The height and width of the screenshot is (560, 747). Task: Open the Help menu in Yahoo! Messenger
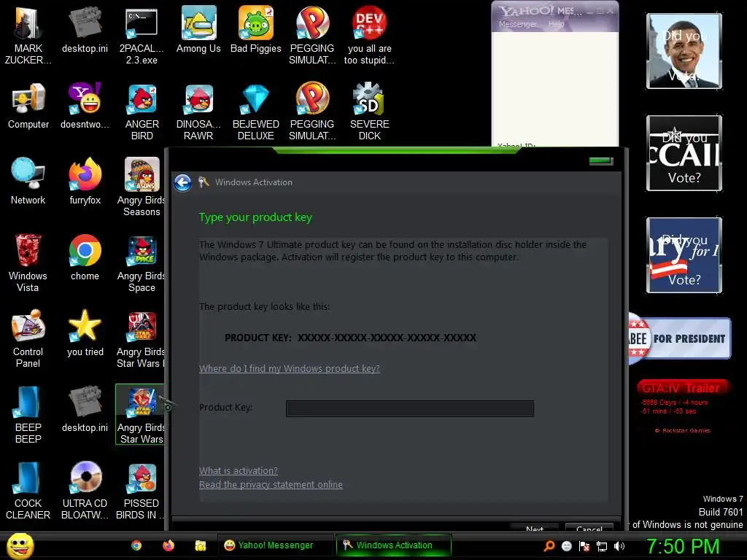coord(556,24)
